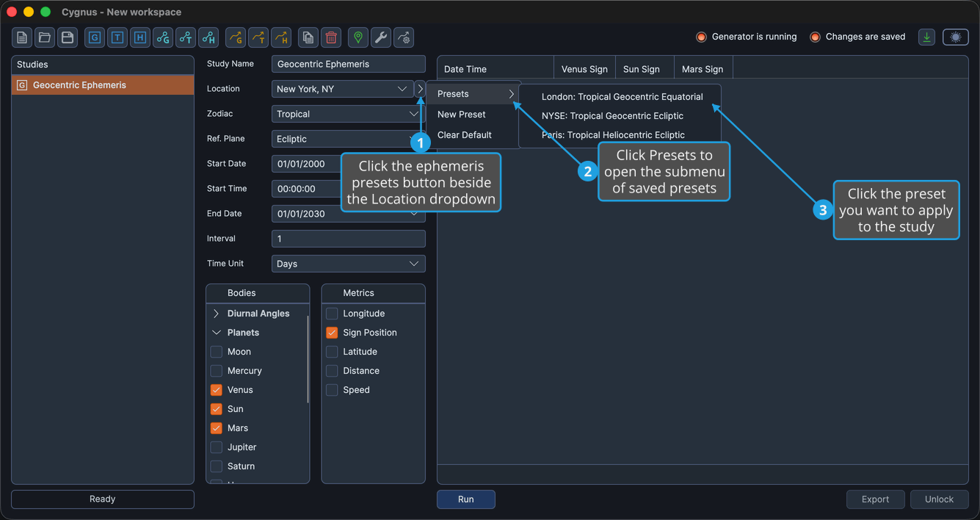This screenshot has width=980, height=520.
Task: Click the save floppy disk icon
Action: 68,37
